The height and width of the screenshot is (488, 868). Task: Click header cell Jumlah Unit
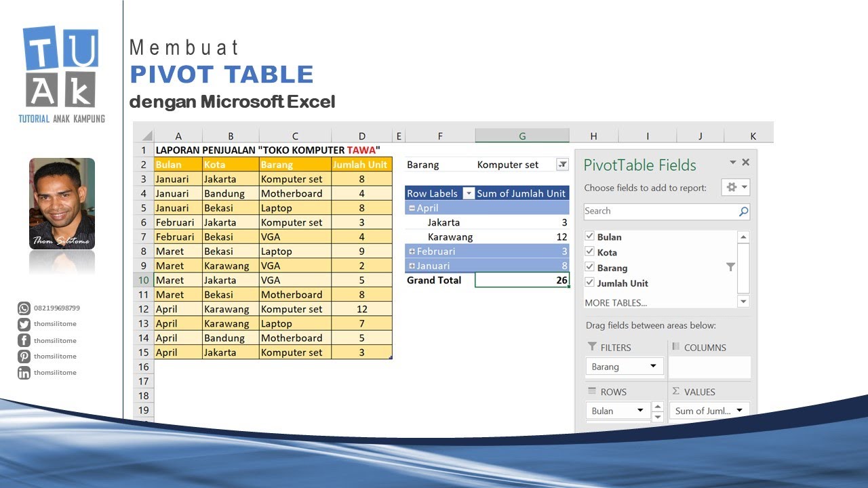(362, 165)
